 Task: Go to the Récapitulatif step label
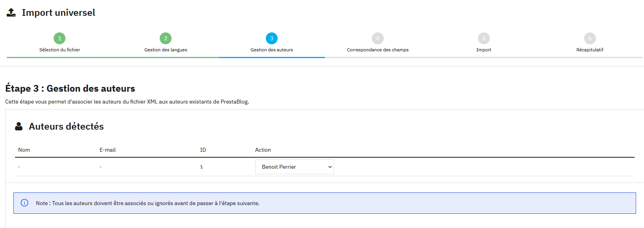(x=590, y=50)
